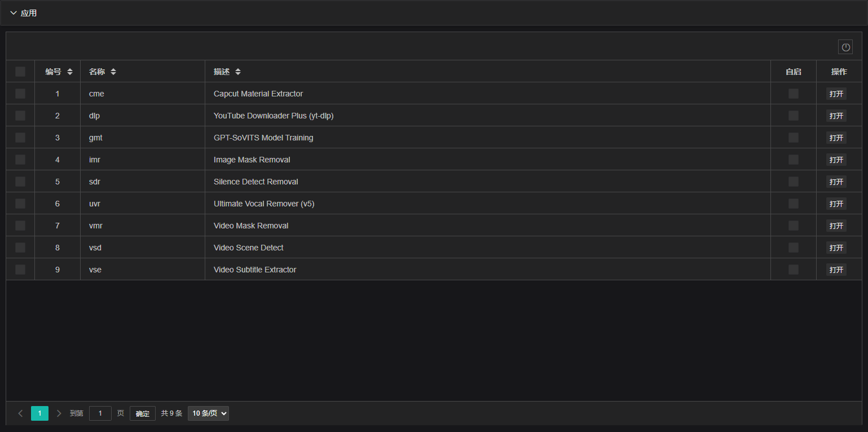Open the Capcut Material Extractor app
The width and height of the screenshot is (868, 432).
(836, 94)
